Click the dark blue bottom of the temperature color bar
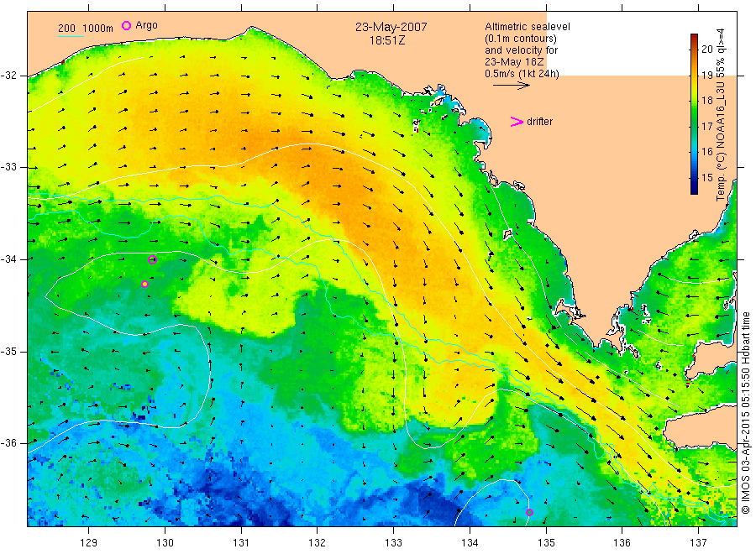This screenshot has width=756, height=554. (694, 189)
